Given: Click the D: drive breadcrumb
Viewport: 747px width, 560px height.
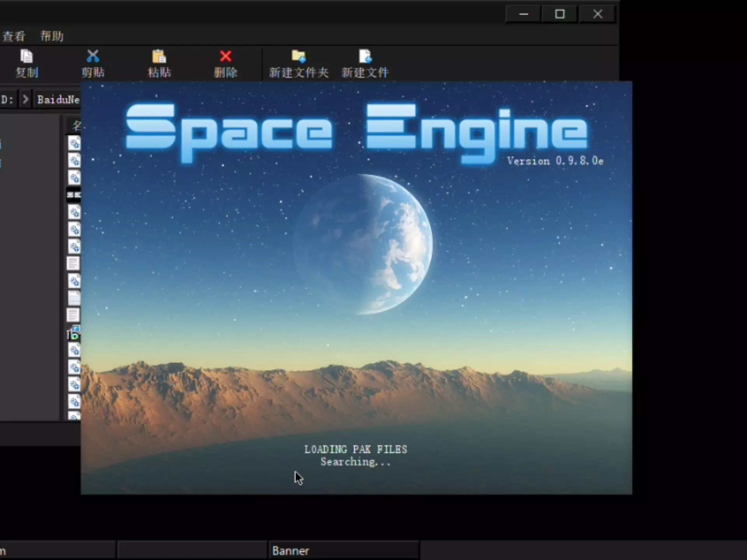Looking at the screenshot, I should point(7,100).
